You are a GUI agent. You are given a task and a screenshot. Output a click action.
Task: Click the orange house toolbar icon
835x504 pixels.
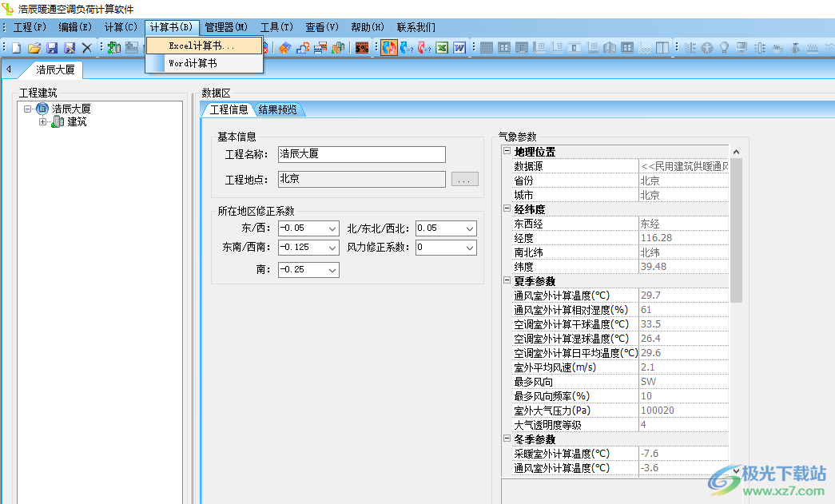pyautogui.click(x=285, y=48)
